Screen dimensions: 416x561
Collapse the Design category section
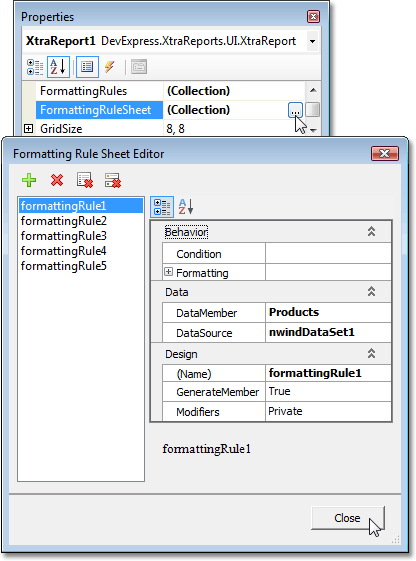click(371, 353)
